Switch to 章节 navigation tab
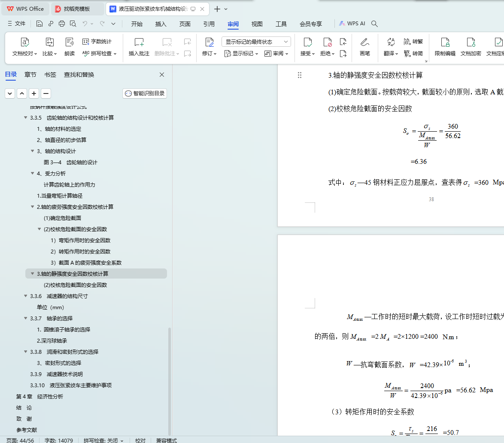Viewport: 504px width, 443px height. pos(30,75)
